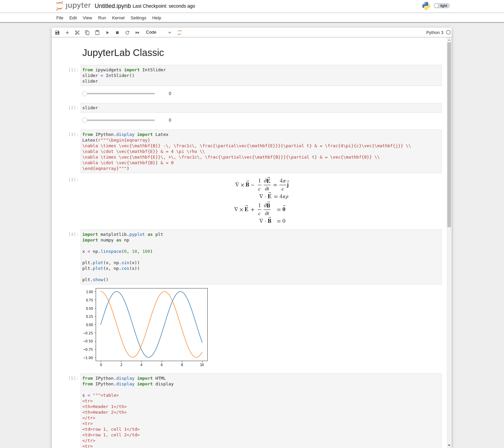This screenshot has height=448, width=504.
Task: Open the Settings menu
Action: click(x=138, y=18)
